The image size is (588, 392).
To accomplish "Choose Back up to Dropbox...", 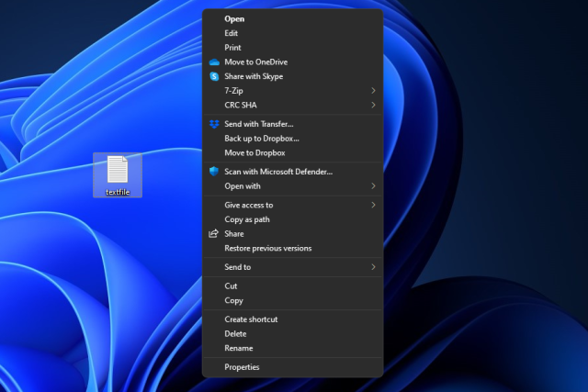I will (292, 139).
